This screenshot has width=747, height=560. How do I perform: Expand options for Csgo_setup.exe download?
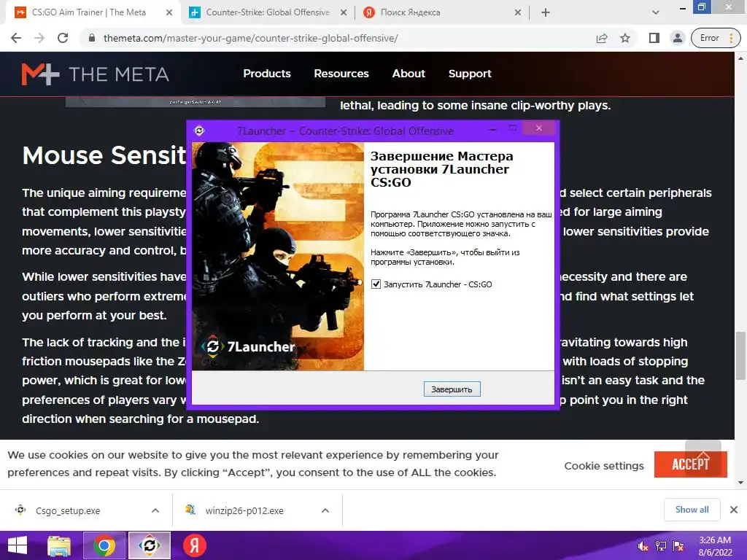pos(155,510)
